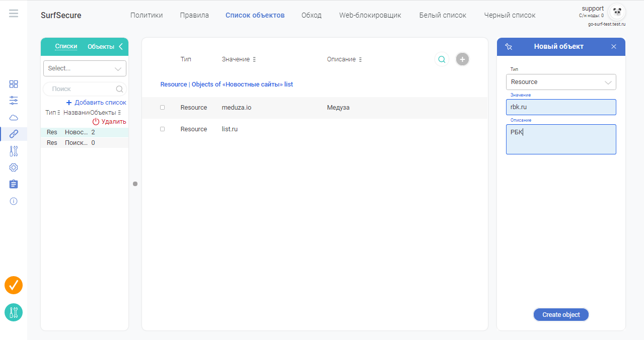
Task: Open the gear settings icon in sidebar
Action: (14, 167)
